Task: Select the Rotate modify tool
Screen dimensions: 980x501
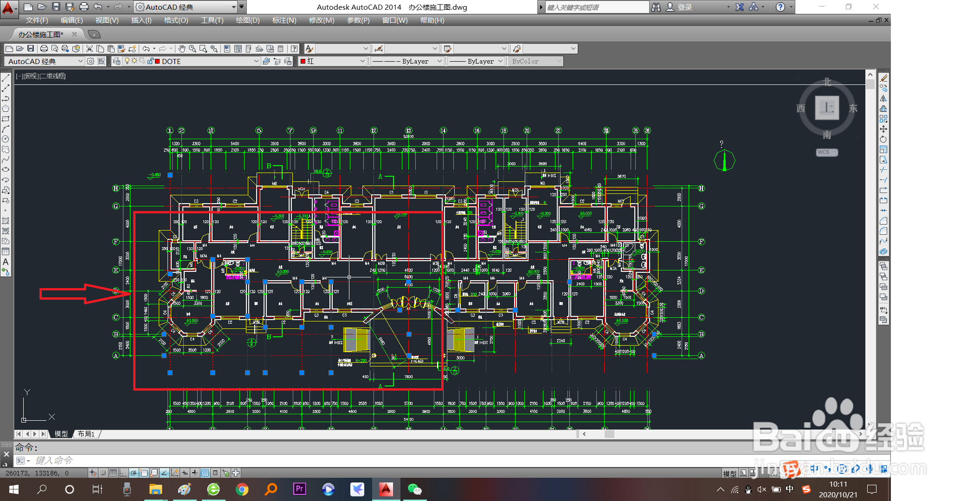Action: (x=883, y=139)
